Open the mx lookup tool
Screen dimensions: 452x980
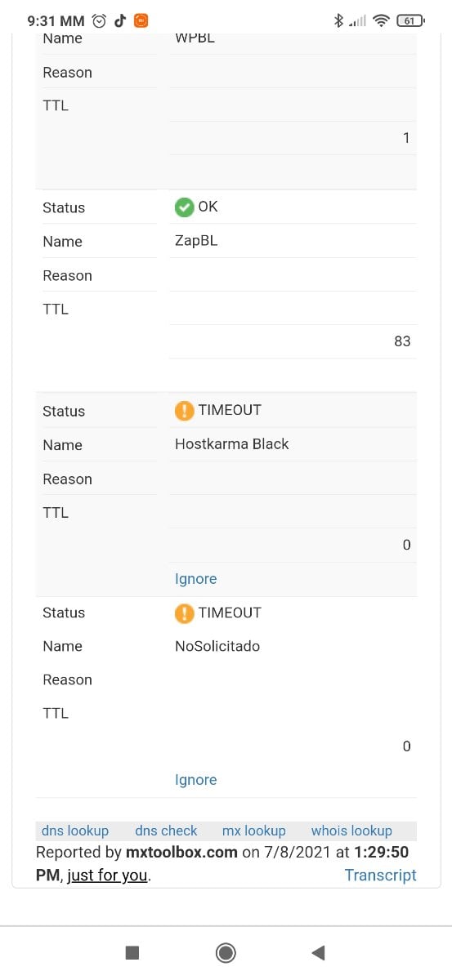[254, 831]
